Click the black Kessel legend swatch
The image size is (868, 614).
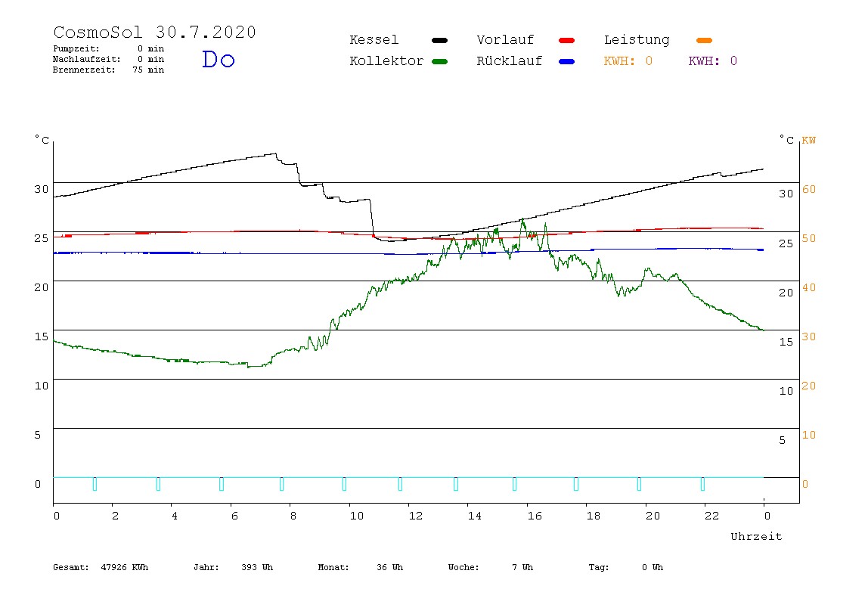click(439, 40)
